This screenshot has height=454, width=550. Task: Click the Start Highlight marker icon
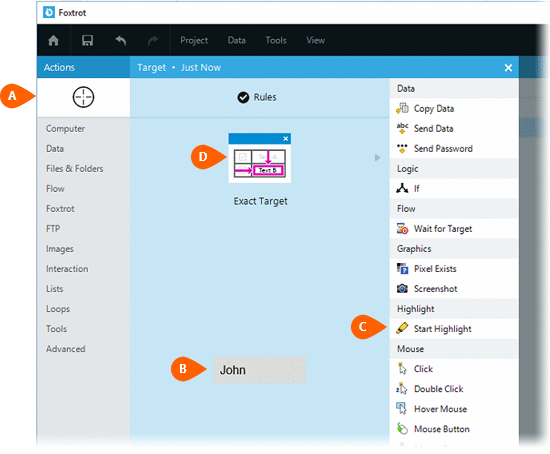click(402, 328)
